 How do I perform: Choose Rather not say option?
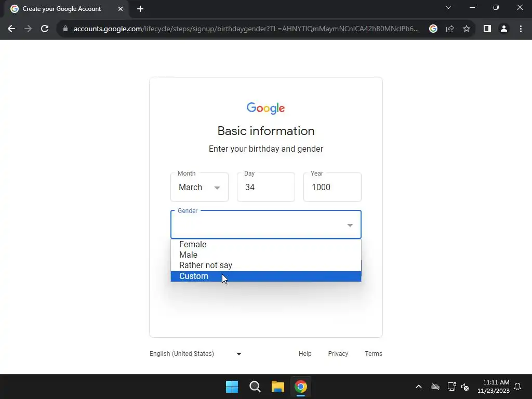pos(266,265)
